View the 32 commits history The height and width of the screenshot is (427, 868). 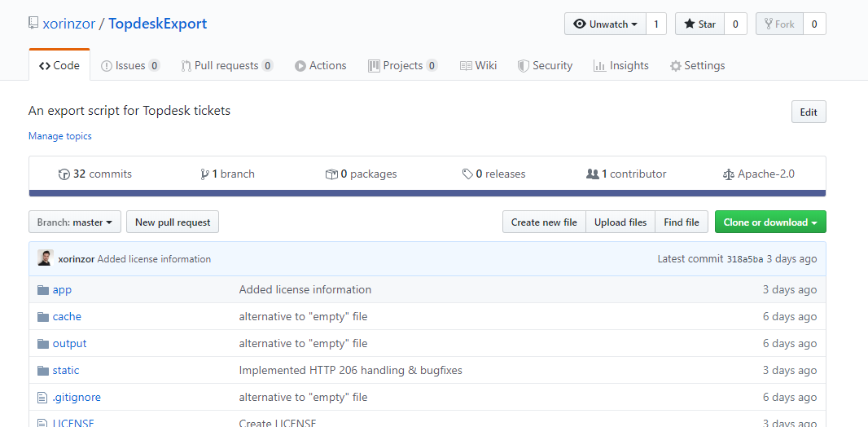click(94, 174)
